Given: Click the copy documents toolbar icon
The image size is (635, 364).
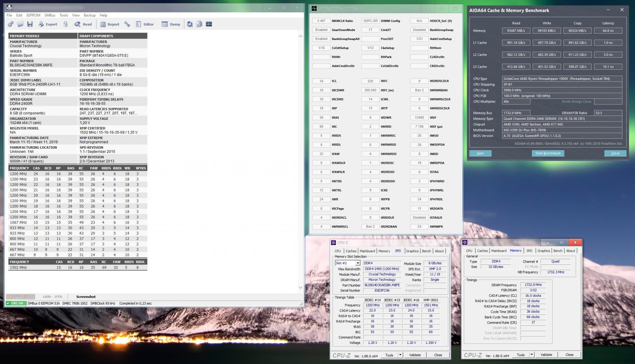Looking at the screenshot, I should 199,24.
